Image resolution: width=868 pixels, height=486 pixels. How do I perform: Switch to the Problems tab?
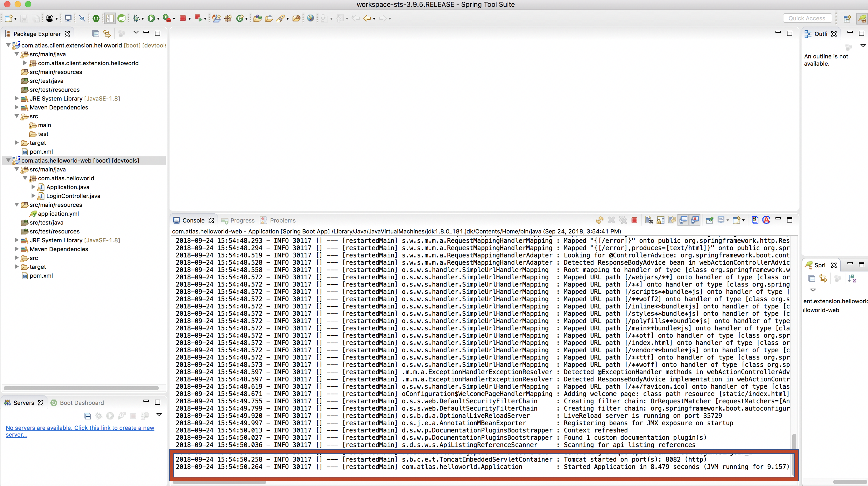pyautogui.click(x=278, y=220)
